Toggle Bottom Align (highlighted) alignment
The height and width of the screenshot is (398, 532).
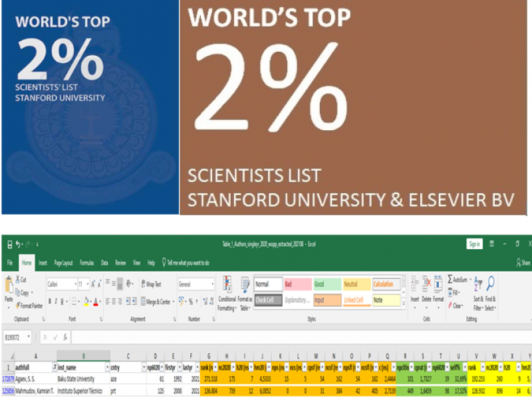(x=120, y=284)
